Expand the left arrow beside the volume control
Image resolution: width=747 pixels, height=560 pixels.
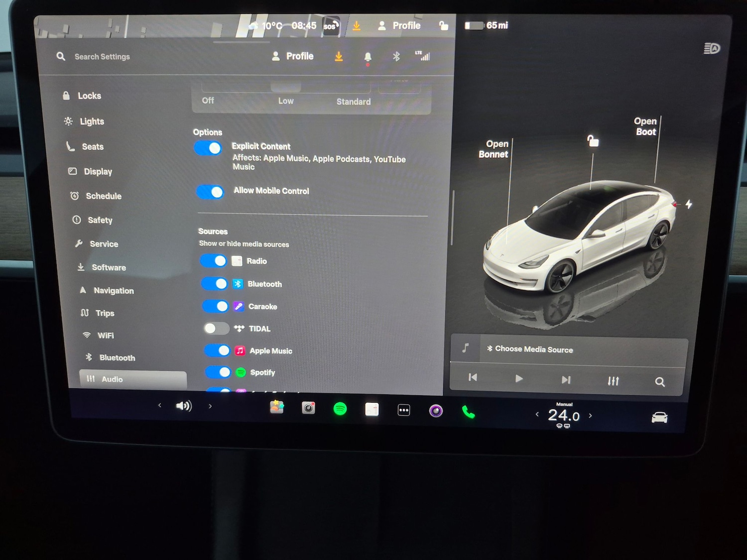click(x=160, y=406)
